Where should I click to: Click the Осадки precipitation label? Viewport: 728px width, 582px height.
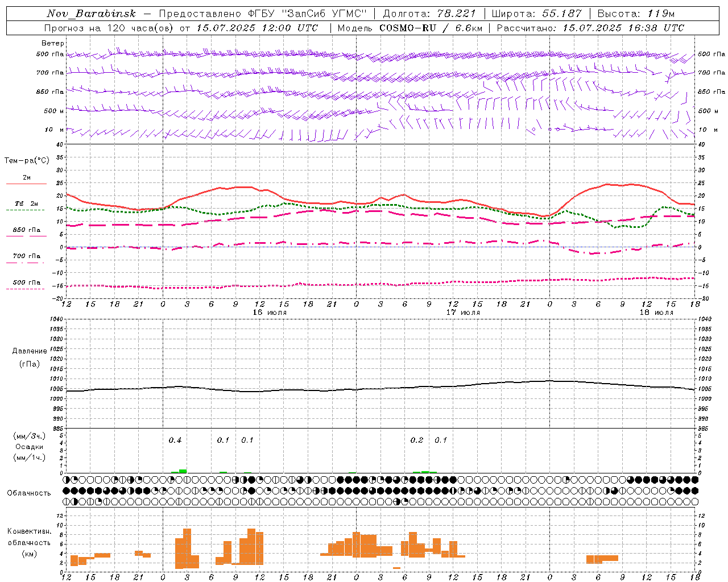(30, 447)
